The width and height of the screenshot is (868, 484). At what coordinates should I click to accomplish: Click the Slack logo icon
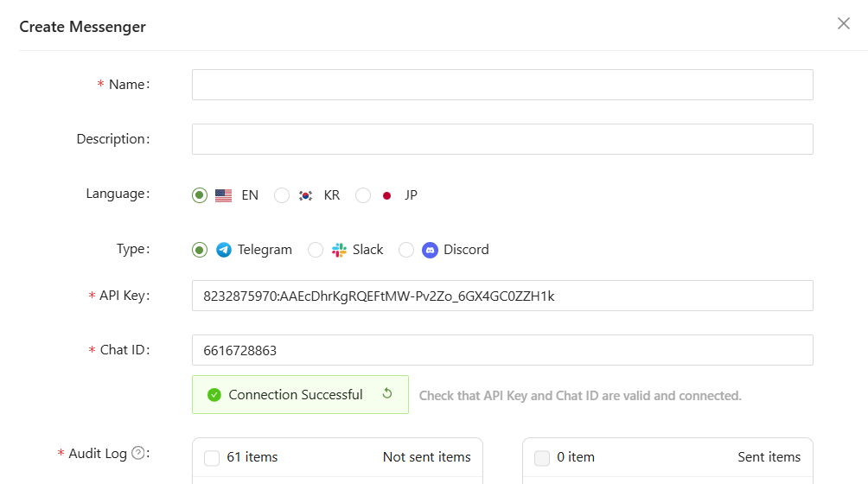339,250
